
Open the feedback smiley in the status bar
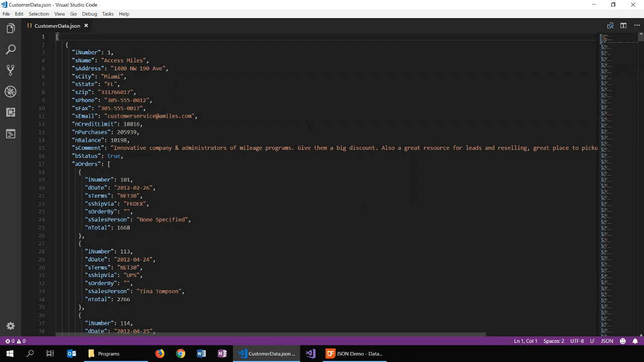click(x=622, y=341)
